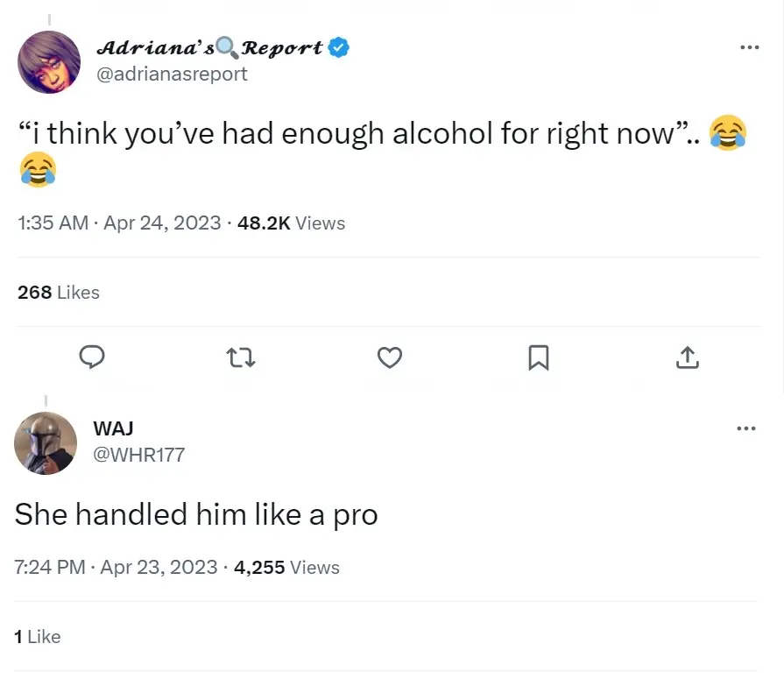This screenshot has width=784, height=679.
Task: Click the WAJ display name
Action: point(113,428)
